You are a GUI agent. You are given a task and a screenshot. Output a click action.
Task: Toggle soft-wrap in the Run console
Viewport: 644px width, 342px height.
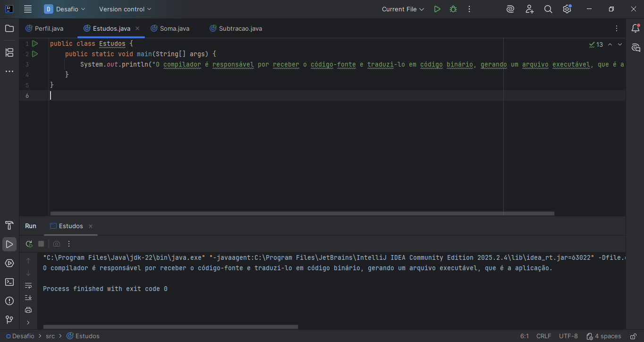click(28, 285)
